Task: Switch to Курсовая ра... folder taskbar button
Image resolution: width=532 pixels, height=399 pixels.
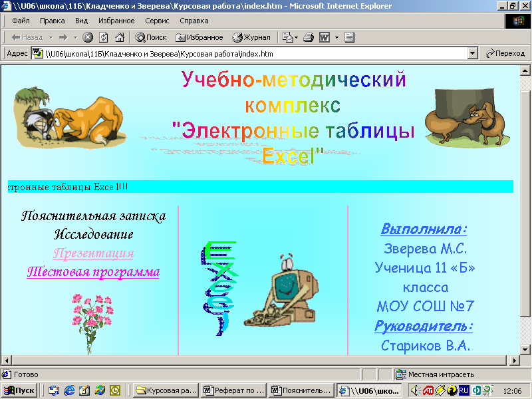Action: (166, 390)
